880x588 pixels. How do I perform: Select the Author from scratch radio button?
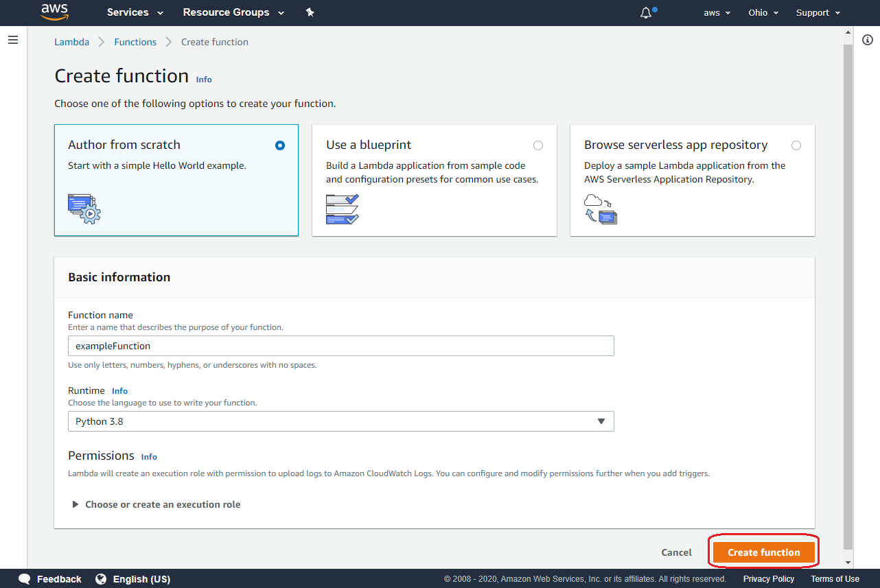pyautogui.click(x=279, y=145)
